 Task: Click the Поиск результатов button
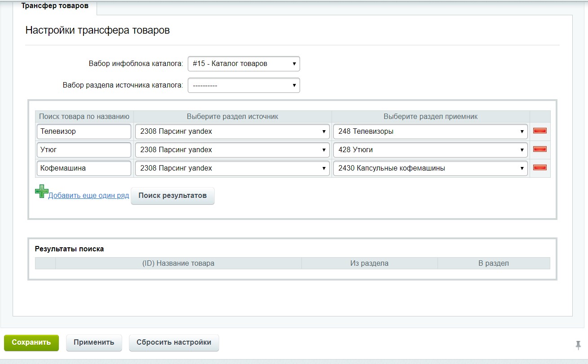(172, 196)
